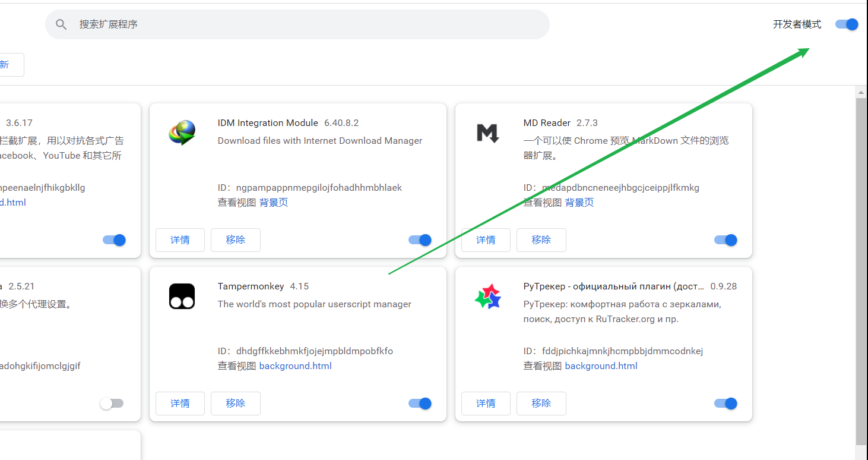
Task: Click the IDM Integration Module globe icon
Action: point(182,133)
